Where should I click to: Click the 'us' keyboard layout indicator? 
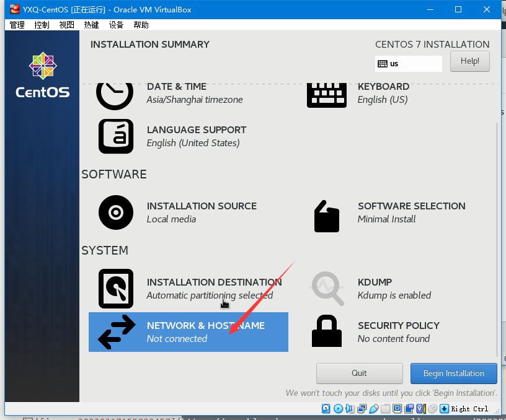coord(408,64)
